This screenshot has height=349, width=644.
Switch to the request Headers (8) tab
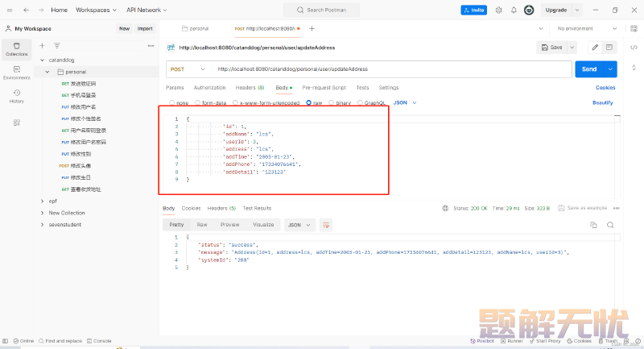pos(250,88)
